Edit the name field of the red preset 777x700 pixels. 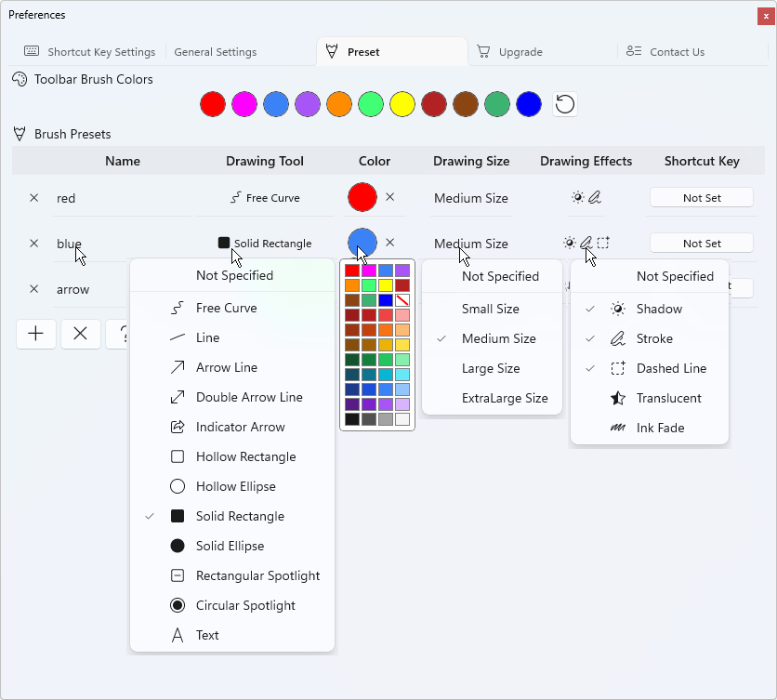click(122, 198)
